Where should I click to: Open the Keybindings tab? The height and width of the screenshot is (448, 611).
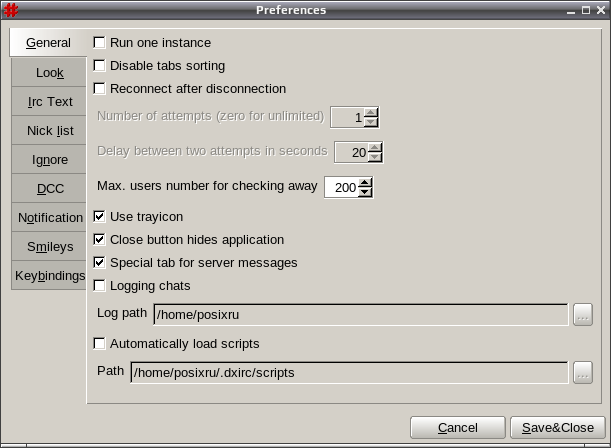pyautogui.click(x=49, y=275)
